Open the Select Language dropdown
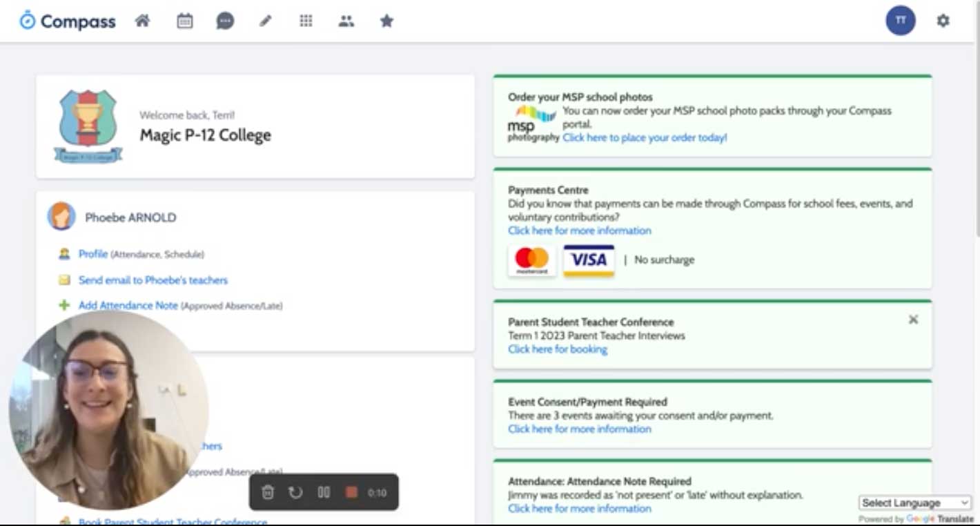980x526 pixels. (x=913, y=503)
